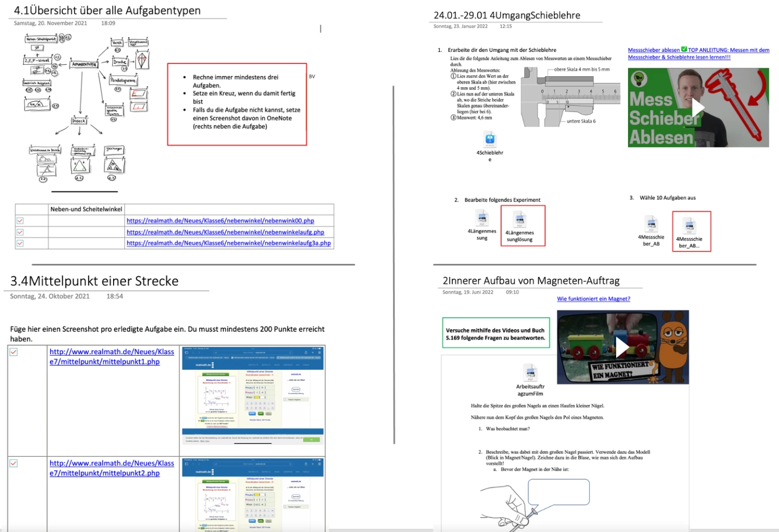779x532 pixels.
Task: Open the red-boxed 4Messschieber_AB solution PDF
Action: [689, 225]
